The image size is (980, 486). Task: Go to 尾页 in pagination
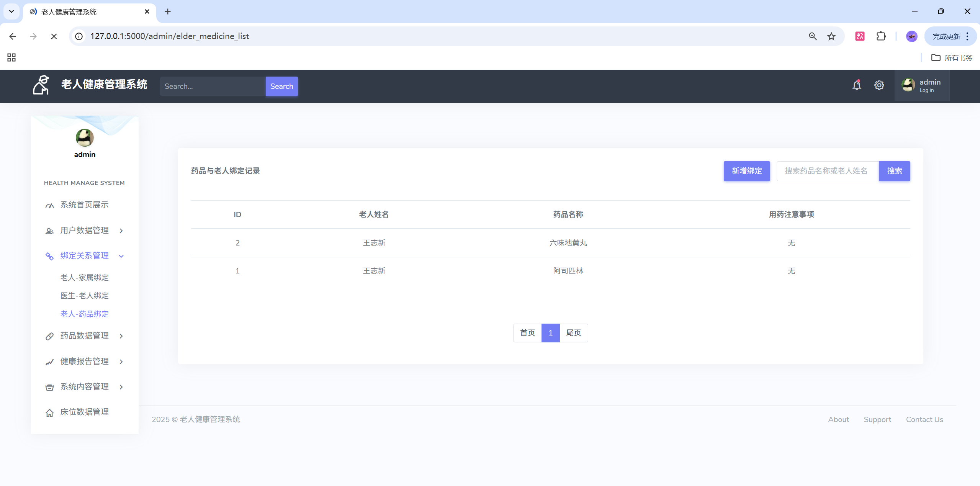[x=573, y=333]
